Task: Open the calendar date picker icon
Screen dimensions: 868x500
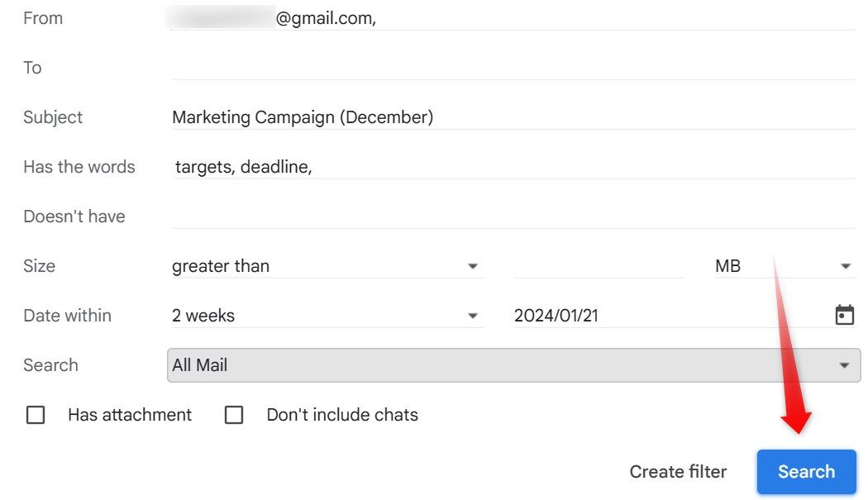Action: [845, 315]
